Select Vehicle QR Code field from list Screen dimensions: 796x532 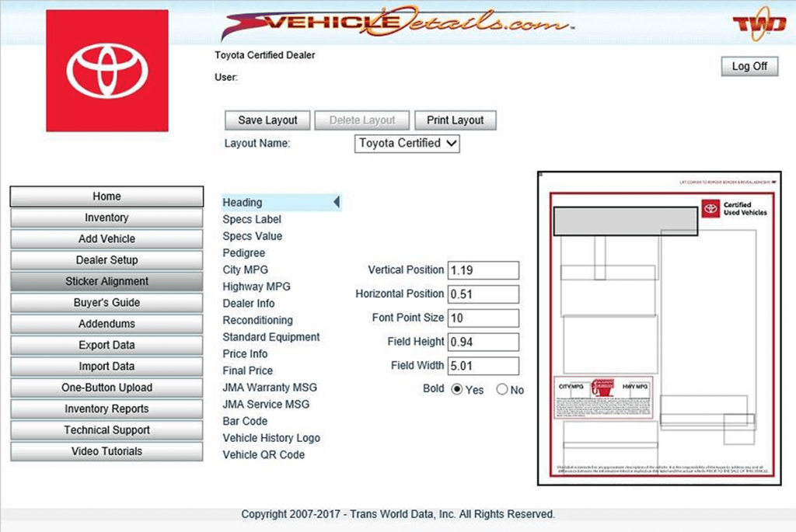tap(264, 455)
